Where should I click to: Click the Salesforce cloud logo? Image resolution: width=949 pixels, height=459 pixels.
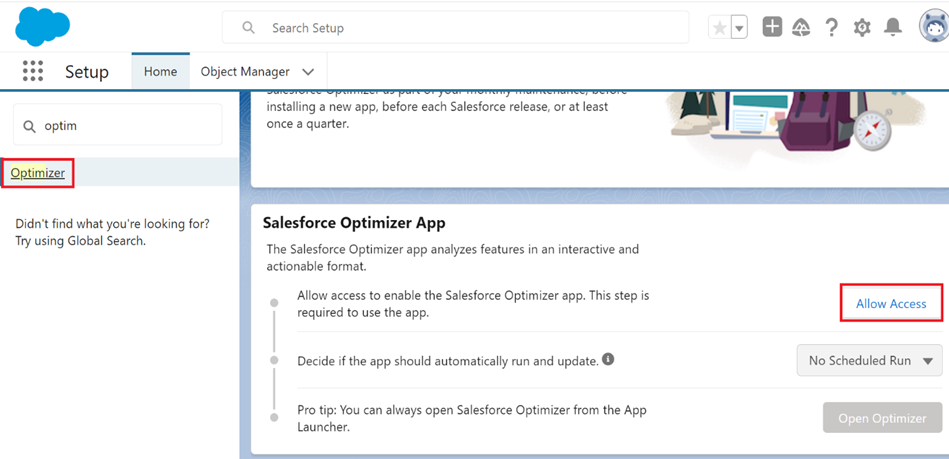tap(42, 27)
